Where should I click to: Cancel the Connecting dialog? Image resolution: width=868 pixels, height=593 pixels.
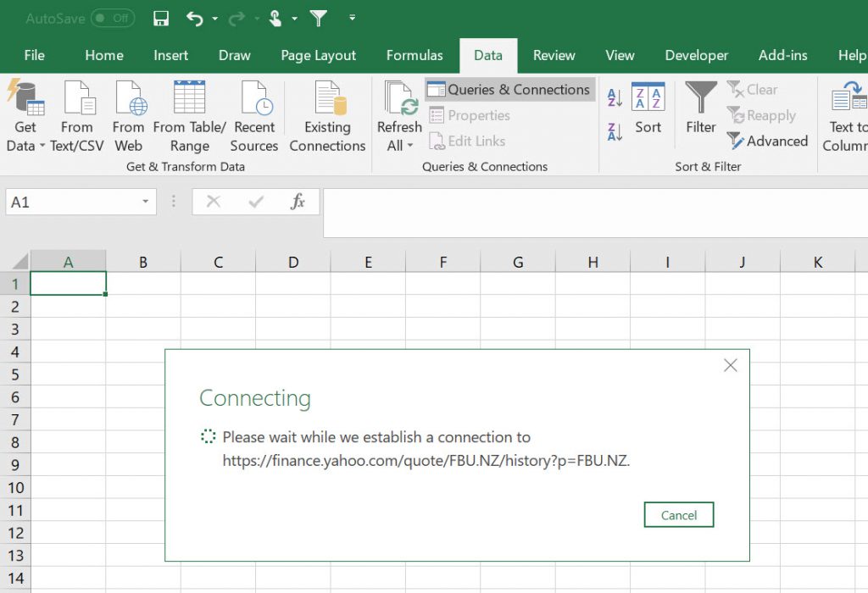[678, 515]
